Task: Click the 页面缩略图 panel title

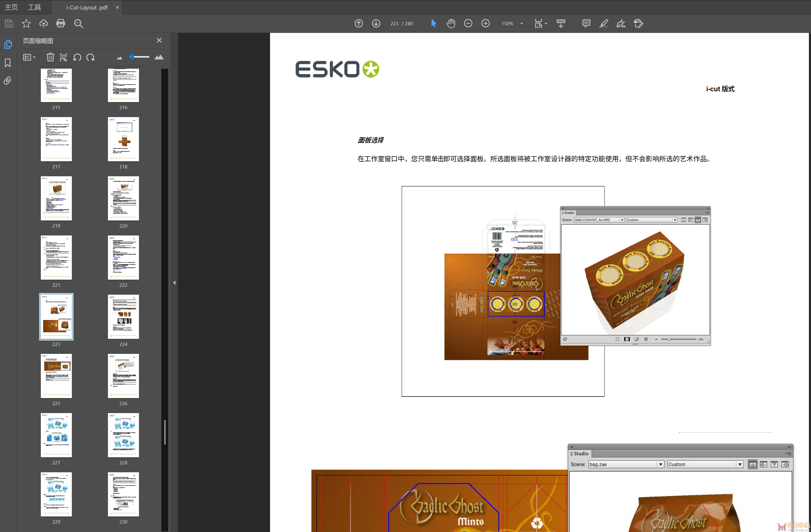Action: [38, 41]
